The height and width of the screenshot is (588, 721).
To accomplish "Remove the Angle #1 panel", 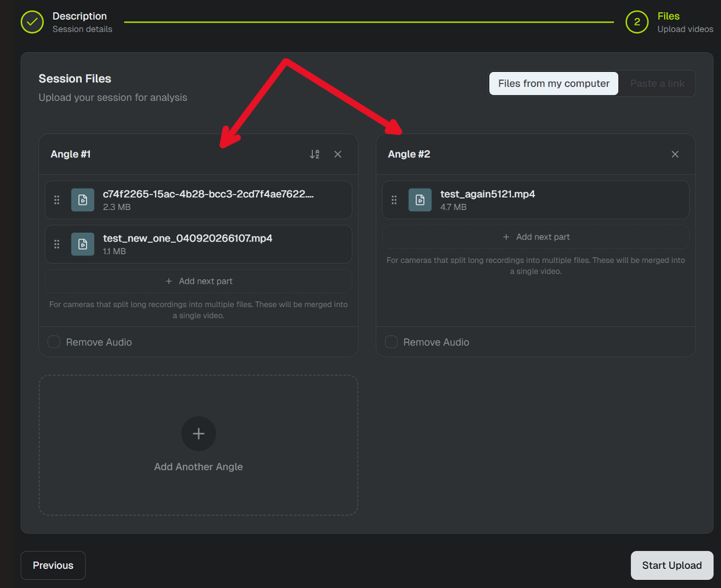I will (x=338, y=154).
